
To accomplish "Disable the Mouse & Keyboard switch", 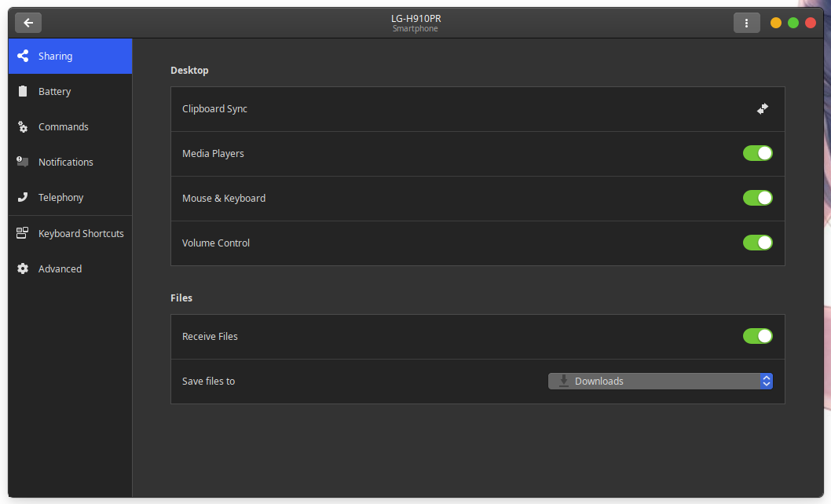I will (757, 198).
